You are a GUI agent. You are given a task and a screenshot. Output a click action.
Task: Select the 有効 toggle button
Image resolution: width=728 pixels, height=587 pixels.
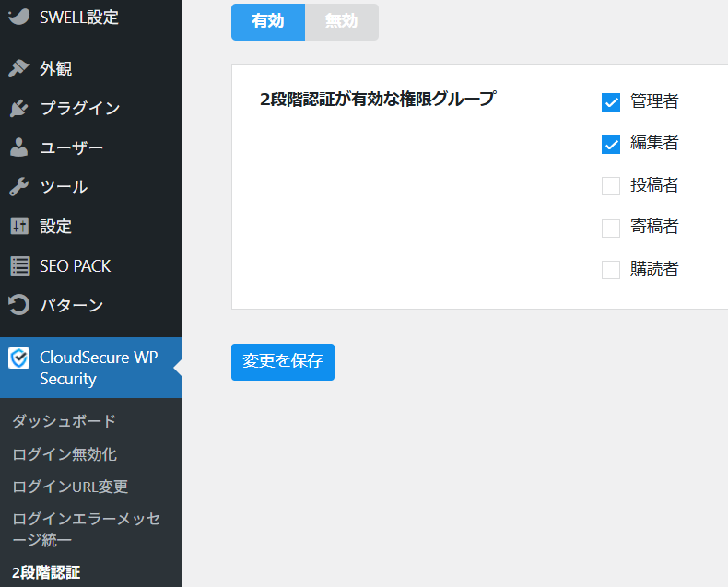[x=267, y=21]
